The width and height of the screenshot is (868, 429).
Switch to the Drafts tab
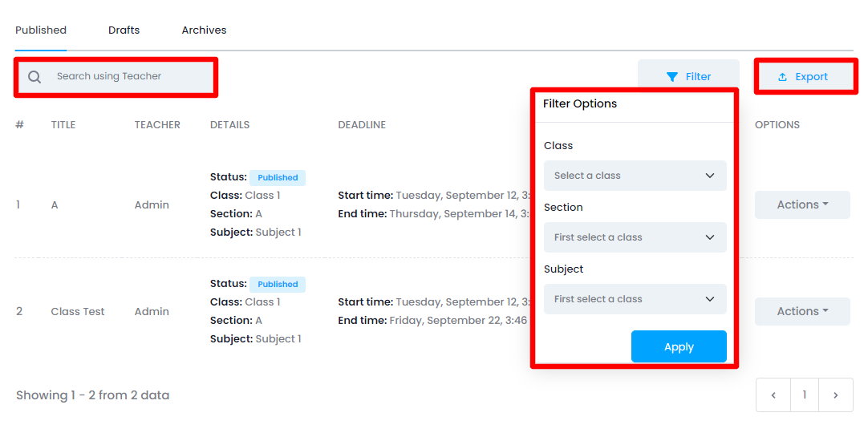click(124, 30)
